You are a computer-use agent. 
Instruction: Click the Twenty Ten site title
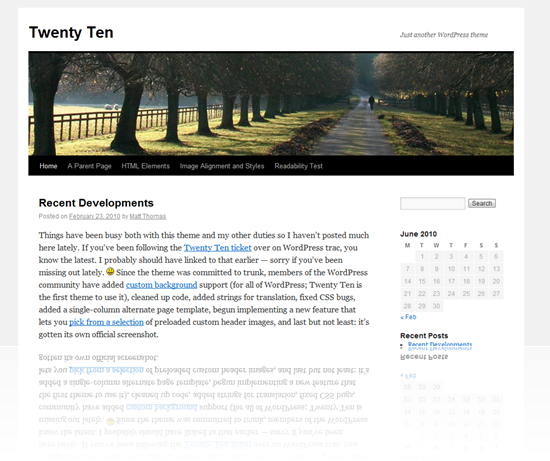71,33
